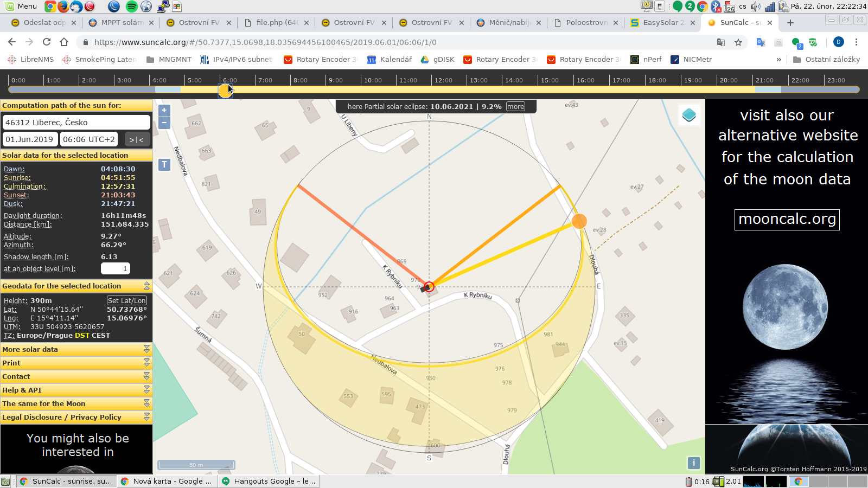868x488 pixels.
Task: Open the Kalendář bookmark
Action: coord(390,60)
